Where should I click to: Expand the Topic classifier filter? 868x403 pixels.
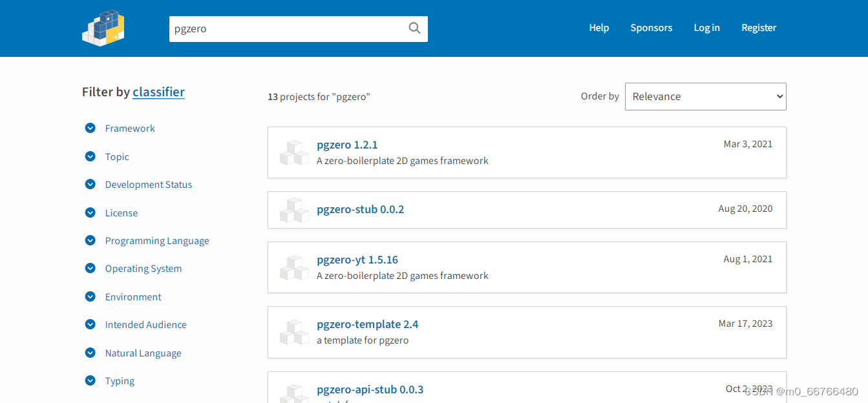[90, 156]
